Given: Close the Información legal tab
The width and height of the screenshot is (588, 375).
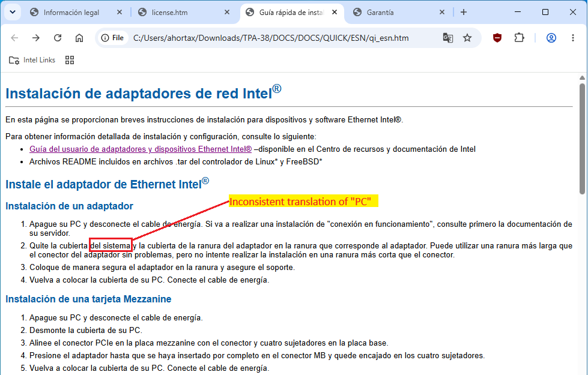Looking at the screenshot, I should tap(120, 13).
